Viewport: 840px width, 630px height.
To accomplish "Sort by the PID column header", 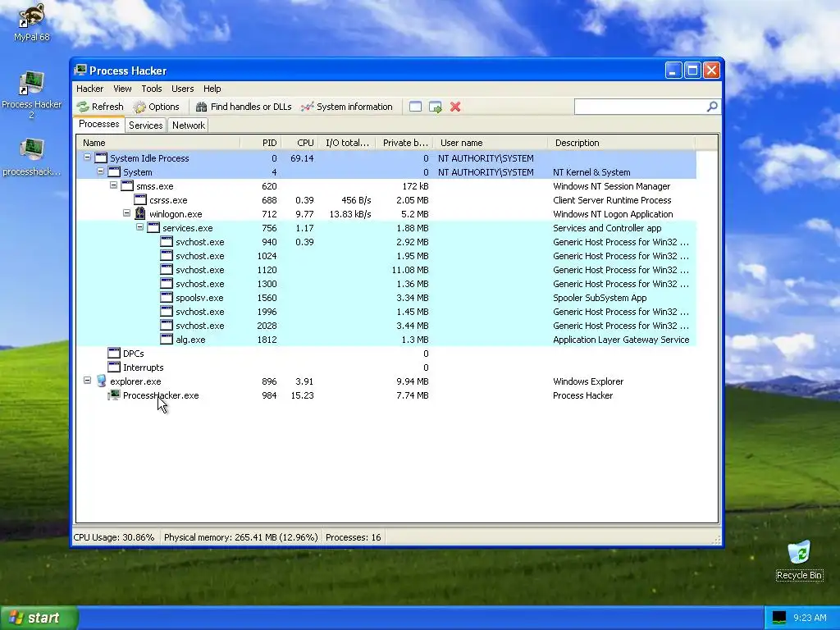I will [260, 143].
